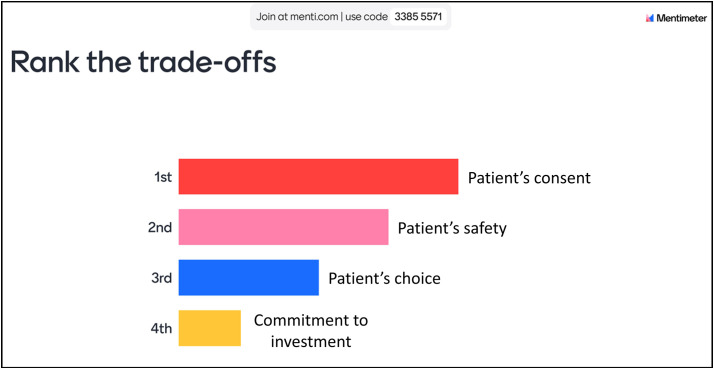Click the 'Rank the trade-offs' heading
The width and height of the screenshot is (714, 369).
[x=143, y=62]
